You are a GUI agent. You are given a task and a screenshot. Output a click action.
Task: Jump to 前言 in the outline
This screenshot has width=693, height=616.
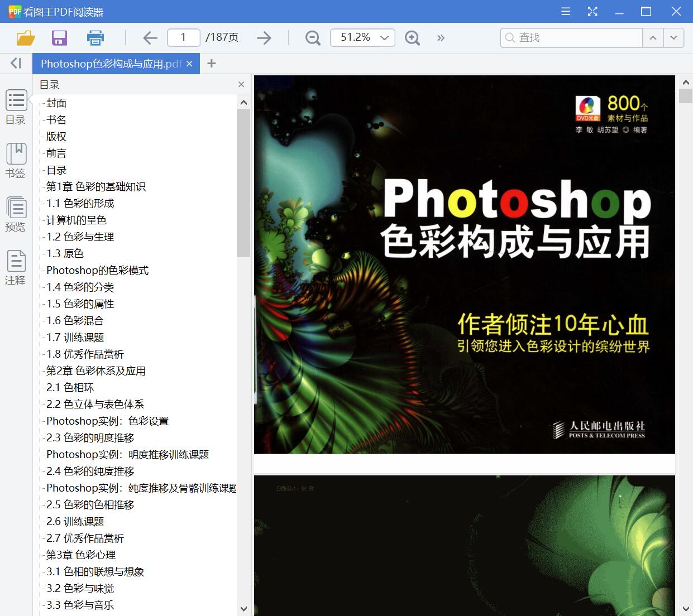tap(56, 153)
